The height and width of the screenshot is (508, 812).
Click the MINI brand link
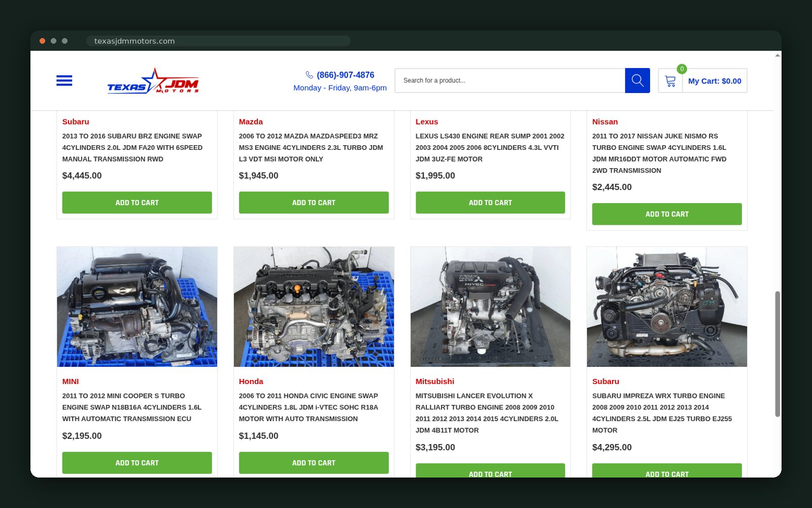pos(71,382)
